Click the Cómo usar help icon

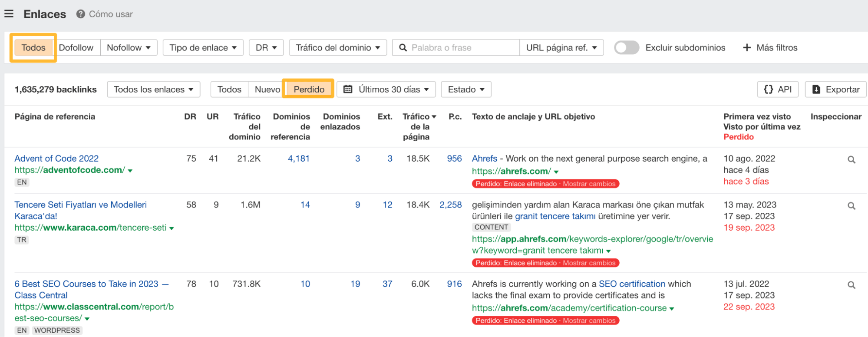point(80,14)
